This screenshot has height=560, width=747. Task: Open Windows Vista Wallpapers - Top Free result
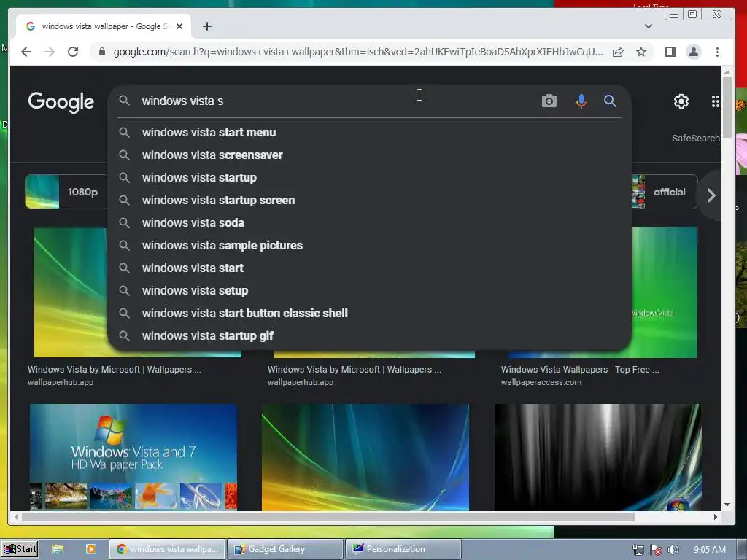click(580, 370)
